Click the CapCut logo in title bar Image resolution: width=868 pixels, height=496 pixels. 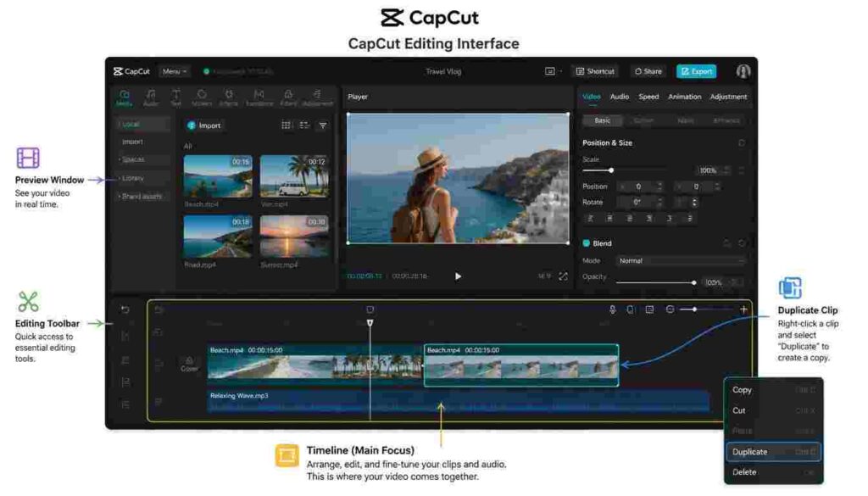(131, 71)
